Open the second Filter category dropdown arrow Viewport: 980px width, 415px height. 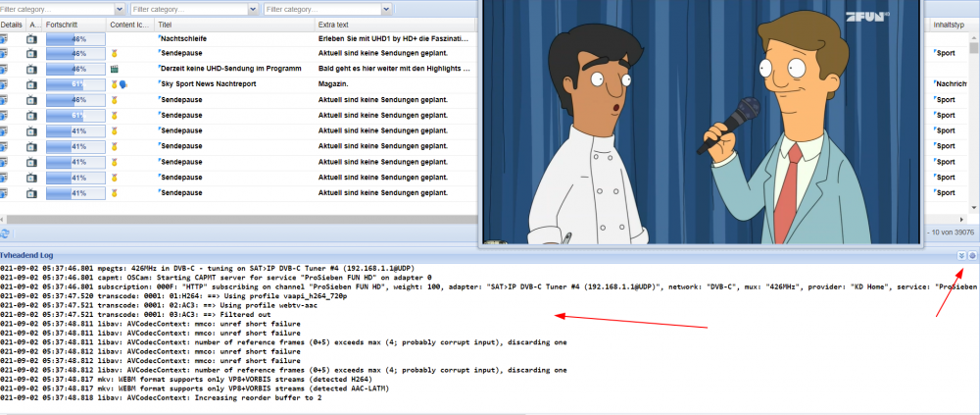[253, 10]
